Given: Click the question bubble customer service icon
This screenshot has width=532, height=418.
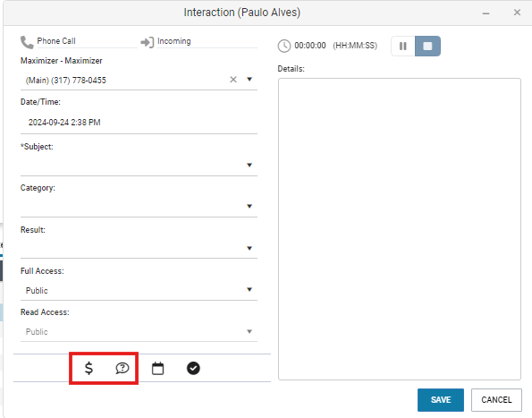Looking at the screenshot, I should click(x=122, y=368).
